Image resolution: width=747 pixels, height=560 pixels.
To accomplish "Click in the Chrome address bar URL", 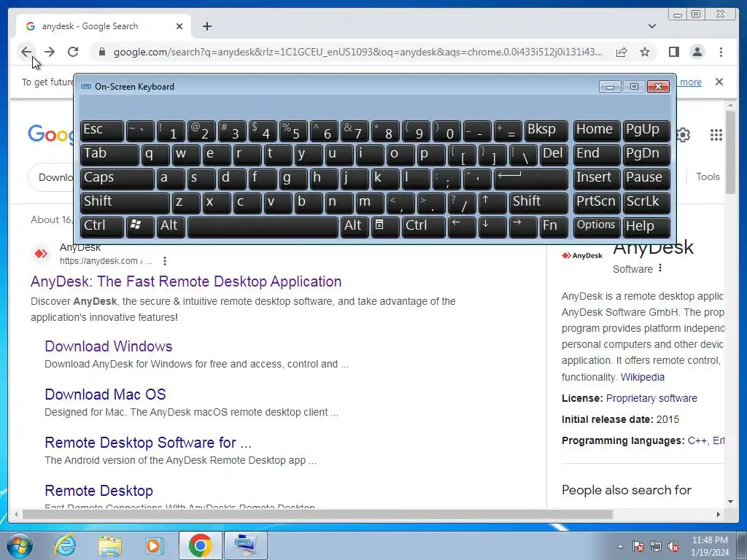I will tap(357, 52).
